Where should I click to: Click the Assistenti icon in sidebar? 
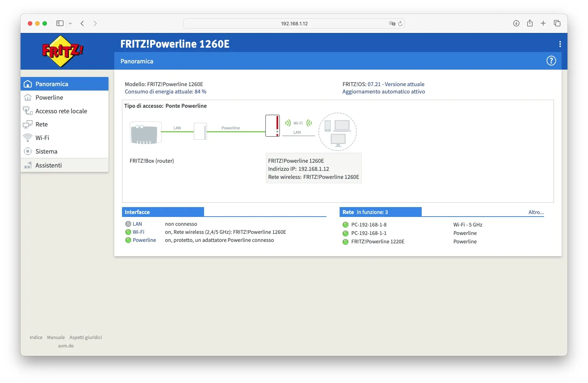point(27,165)
